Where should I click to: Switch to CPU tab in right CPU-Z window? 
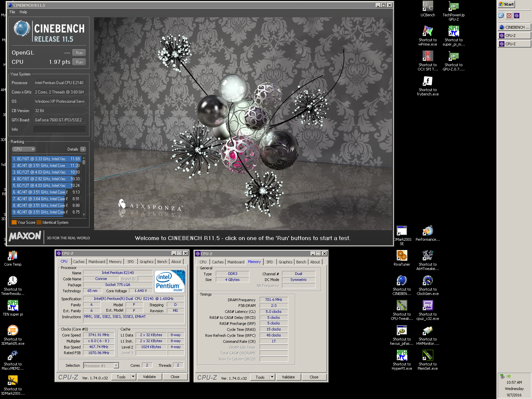(203, 262)
